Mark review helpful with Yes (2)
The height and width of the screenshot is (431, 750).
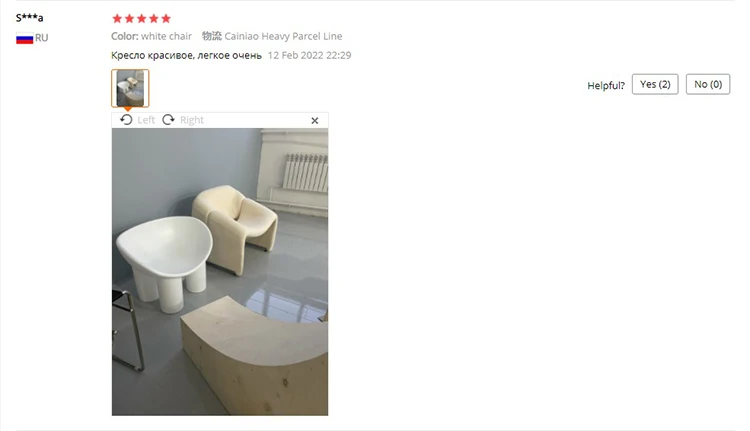(x=655, y=84)
